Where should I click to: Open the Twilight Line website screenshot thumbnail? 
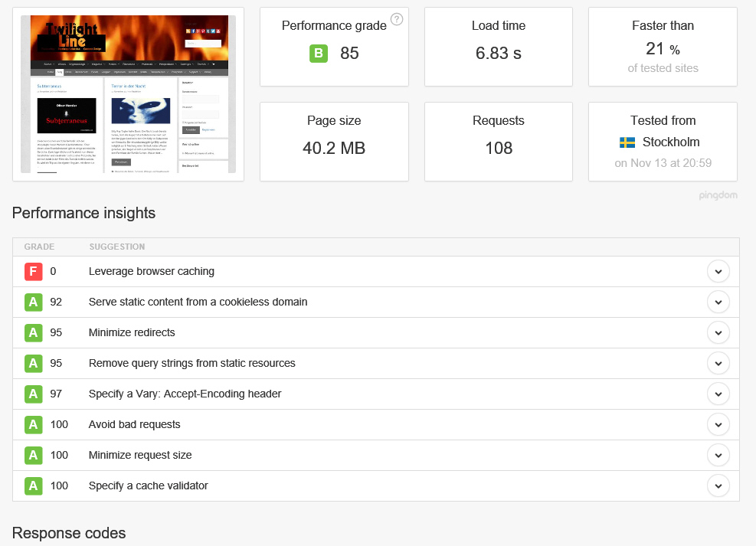pos(128,94)
